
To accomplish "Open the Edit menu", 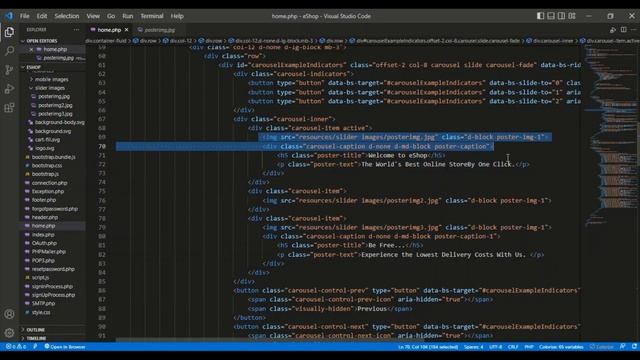I will pos(42,16).
